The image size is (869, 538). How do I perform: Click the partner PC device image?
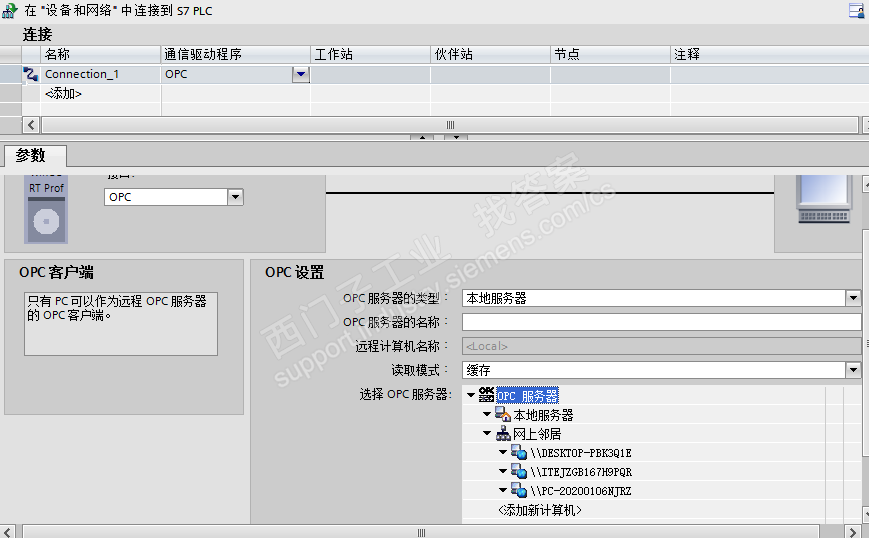pos(824,198)
